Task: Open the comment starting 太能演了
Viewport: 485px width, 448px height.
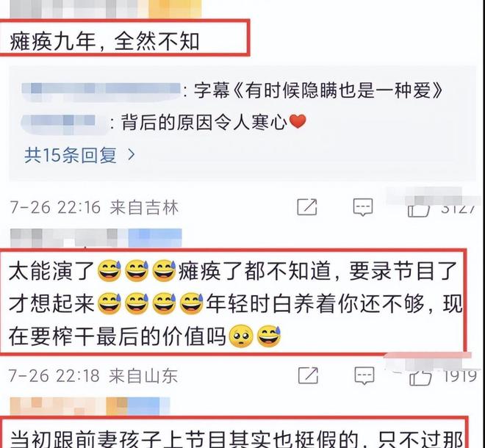Action: click(233, 303)
